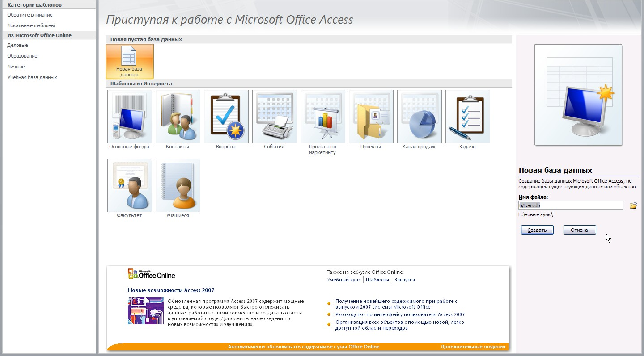Open Локальные шаблоны category

coord(31,25)
